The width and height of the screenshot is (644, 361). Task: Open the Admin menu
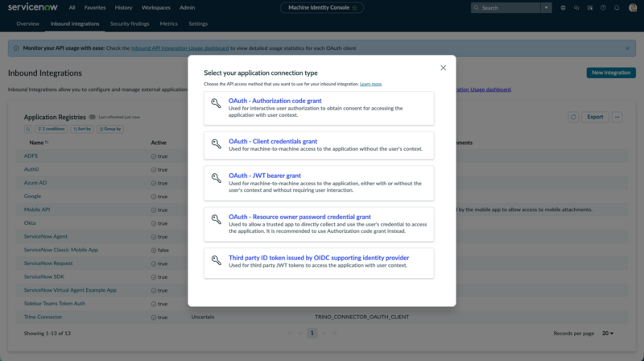(187, 8)
